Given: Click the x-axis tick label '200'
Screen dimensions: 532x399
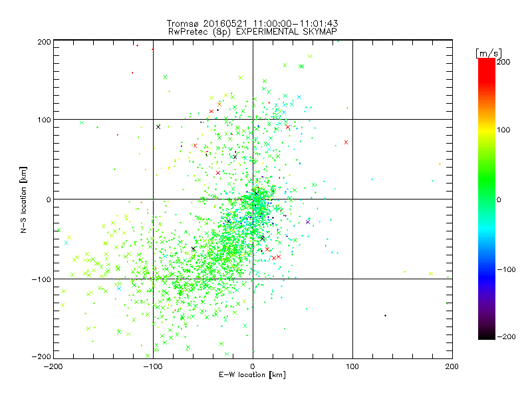Looking at the screenshot, I should pos(452,366).
